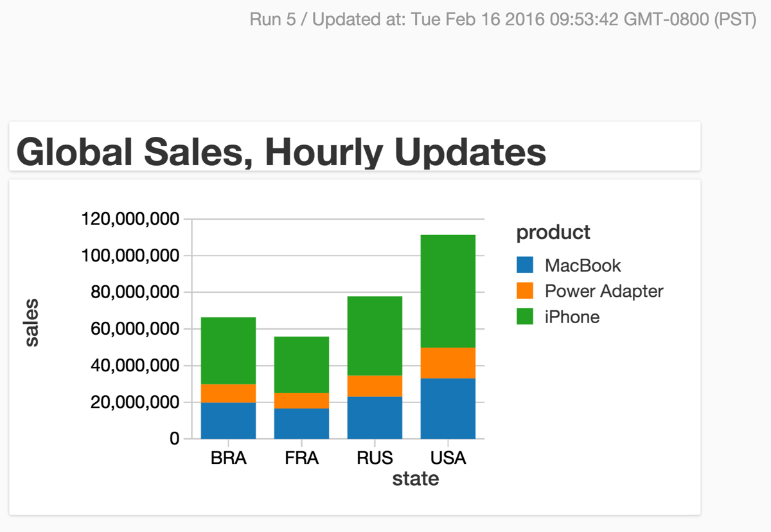Select the MacBook legend label
This screenshot has width=771, height=532.
click(x=583, y=265)
